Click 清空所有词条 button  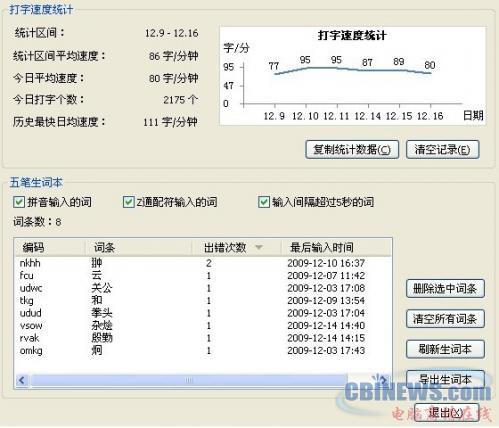445,319
